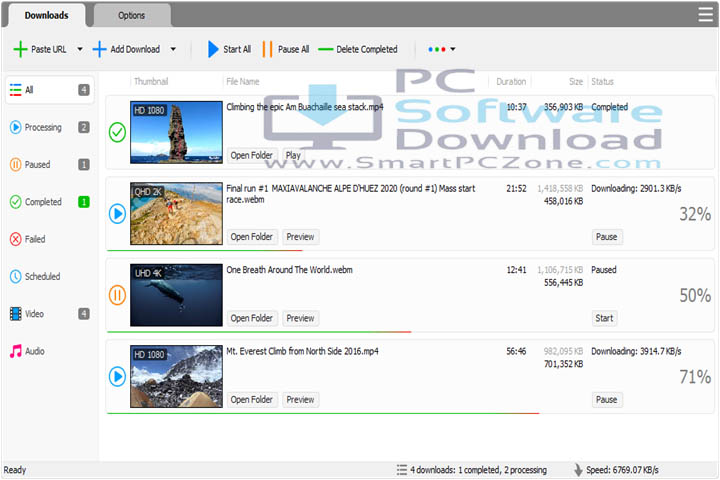
Task: Open Folder for Mt. Everest Climb download
Action: (x=252, y=400)
